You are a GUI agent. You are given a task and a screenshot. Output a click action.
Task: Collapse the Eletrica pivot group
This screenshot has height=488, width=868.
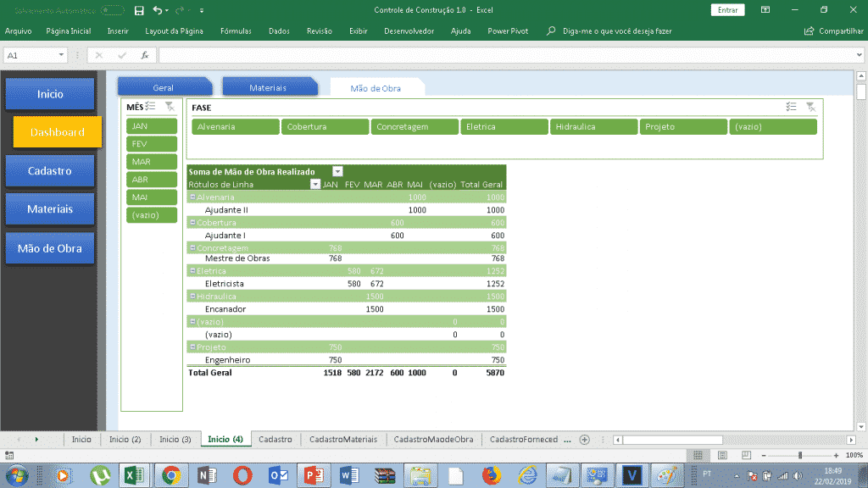coord(192,270)
